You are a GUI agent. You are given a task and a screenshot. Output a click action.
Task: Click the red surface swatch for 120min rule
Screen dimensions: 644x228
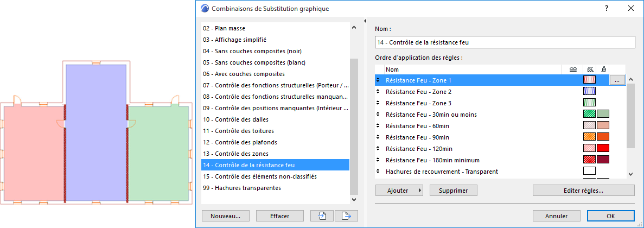[x=603, y=149]
